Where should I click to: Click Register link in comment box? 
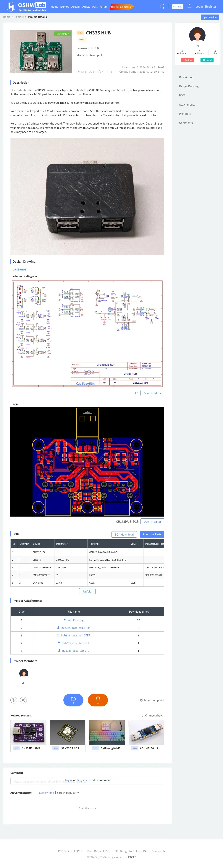(x=82, y=780)
